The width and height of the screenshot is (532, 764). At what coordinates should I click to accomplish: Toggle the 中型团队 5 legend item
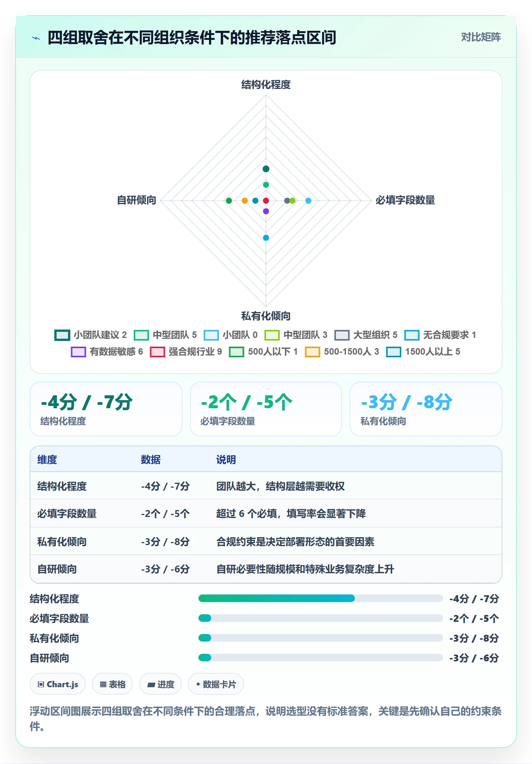pyautogui.click(x=165, y=335)
